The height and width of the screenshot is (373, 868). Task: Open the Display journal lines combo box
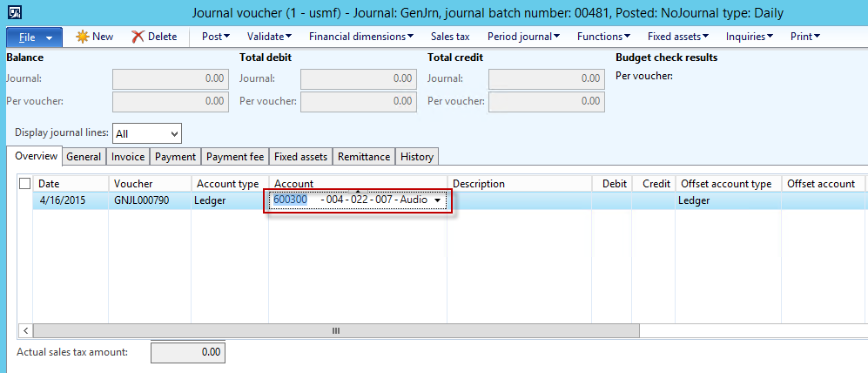point(147,133)
